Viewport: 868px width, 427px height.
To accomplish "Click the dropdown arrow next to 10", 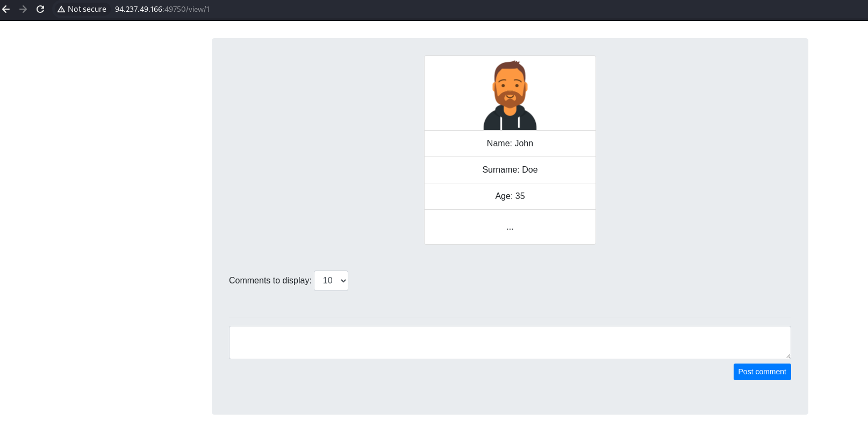I will pos(343,281).
